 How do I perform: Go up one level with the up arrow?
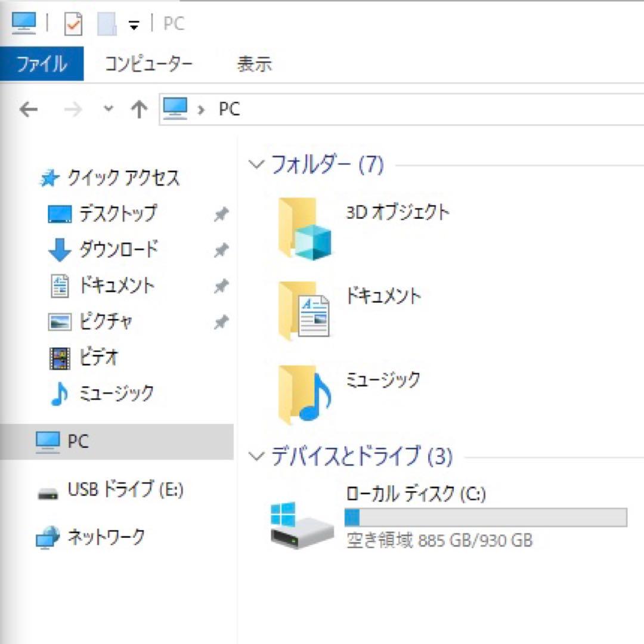tap(138, 109)
